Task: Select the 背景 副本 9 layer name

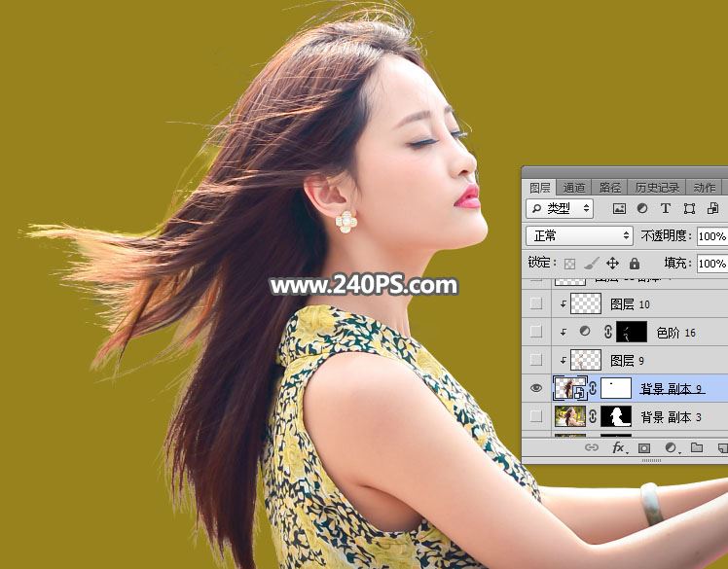Action: point(671,389)
